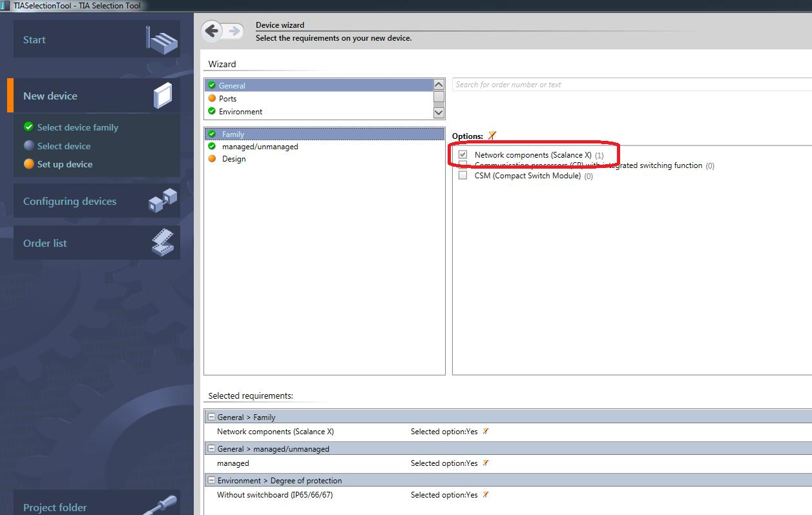Open the Project folder section
812x515 pixels.
[97, 505]
